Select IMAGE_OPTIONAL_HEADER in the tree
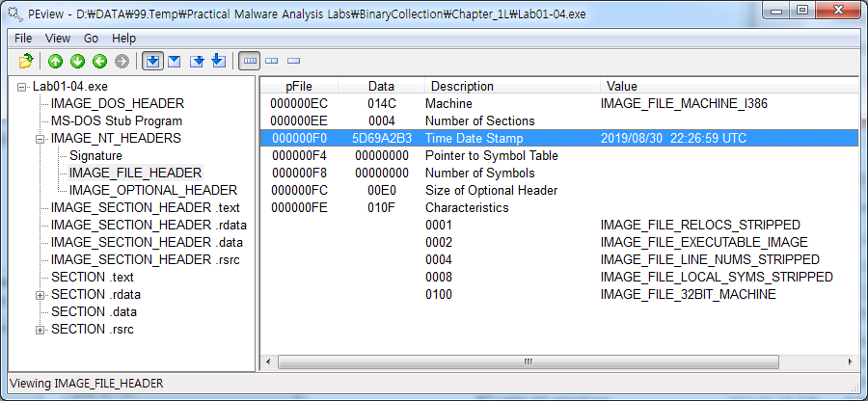This screenshot has height=401, width=868. pyautogui.click(x=152, y=191)
